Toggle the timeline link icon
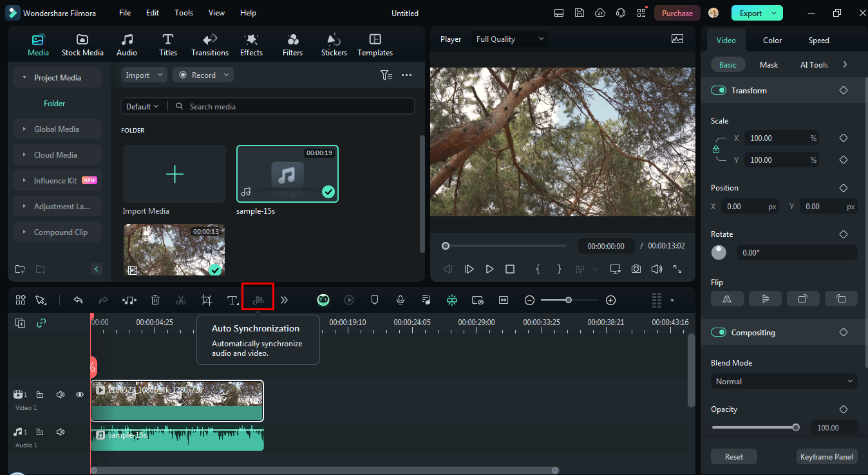This screenshot has height=475, width=868. [x=41, y=323]
